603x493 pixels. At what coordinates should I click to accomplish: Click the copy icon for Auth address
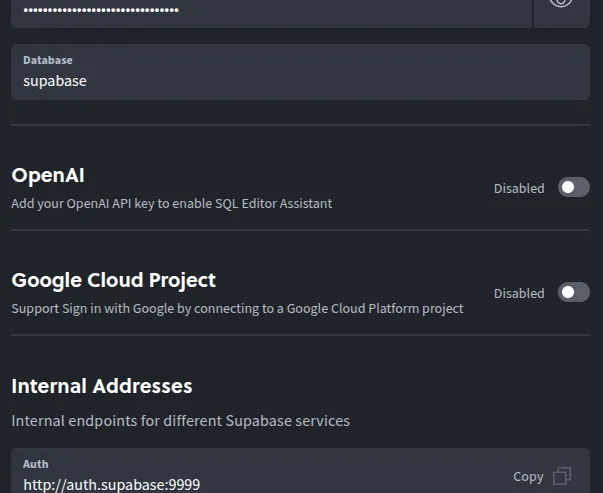(x=562, y=476)
